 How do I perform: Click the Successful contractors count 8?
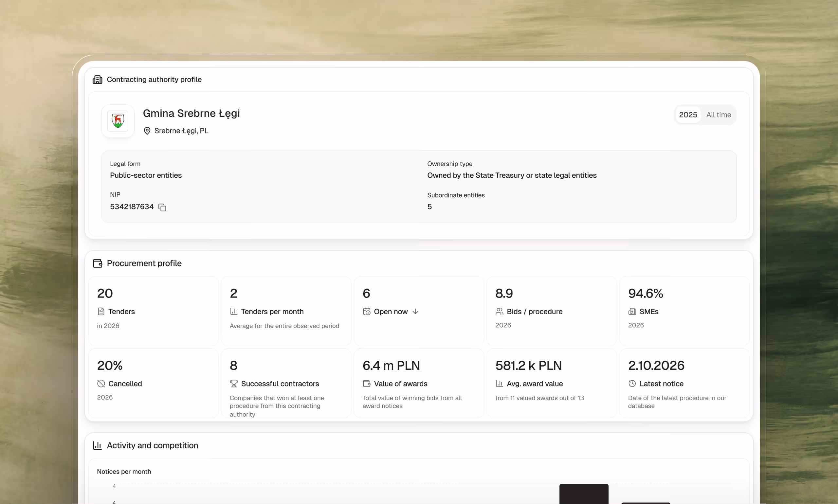coord(234,366)
